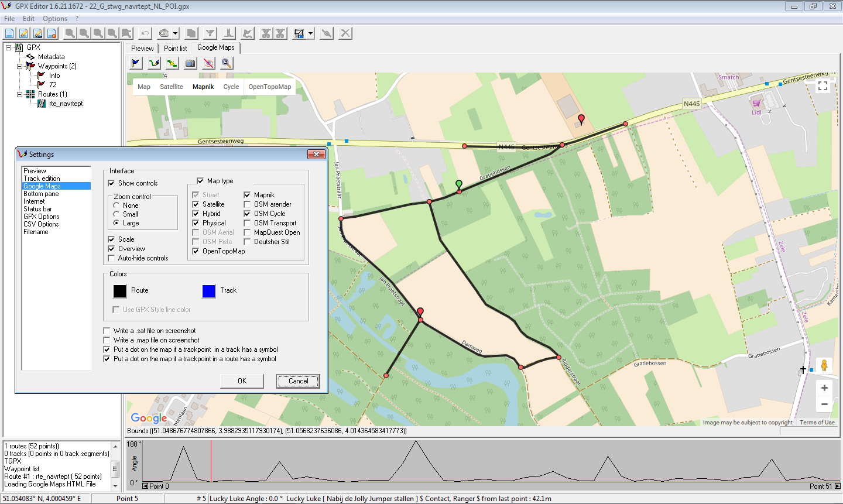The height and width of the screenshot is (504, 843).
Task: Click the magnifier search icon above the map
Action: (x=227, y=63)
